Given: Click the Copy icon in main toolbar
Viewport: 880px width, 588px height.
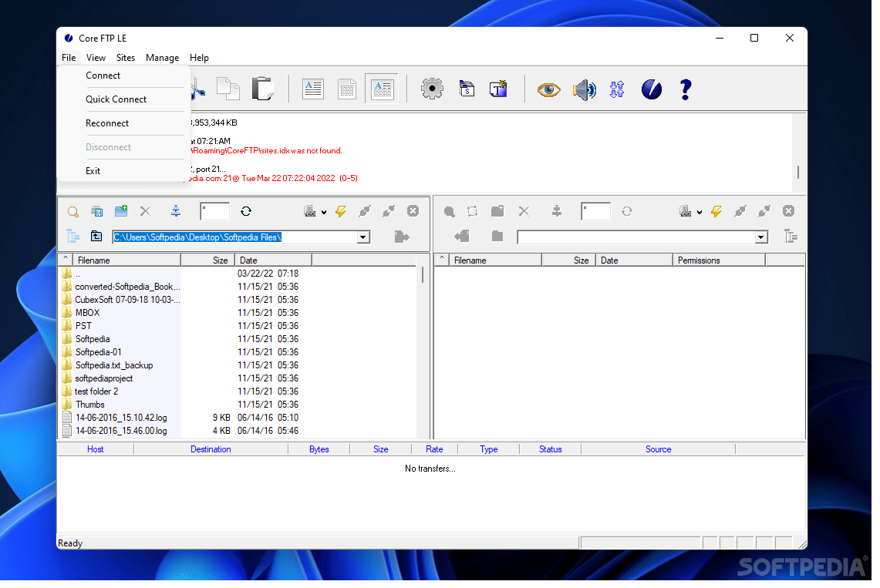Looking at the screenshot, I should pos(228,89).
